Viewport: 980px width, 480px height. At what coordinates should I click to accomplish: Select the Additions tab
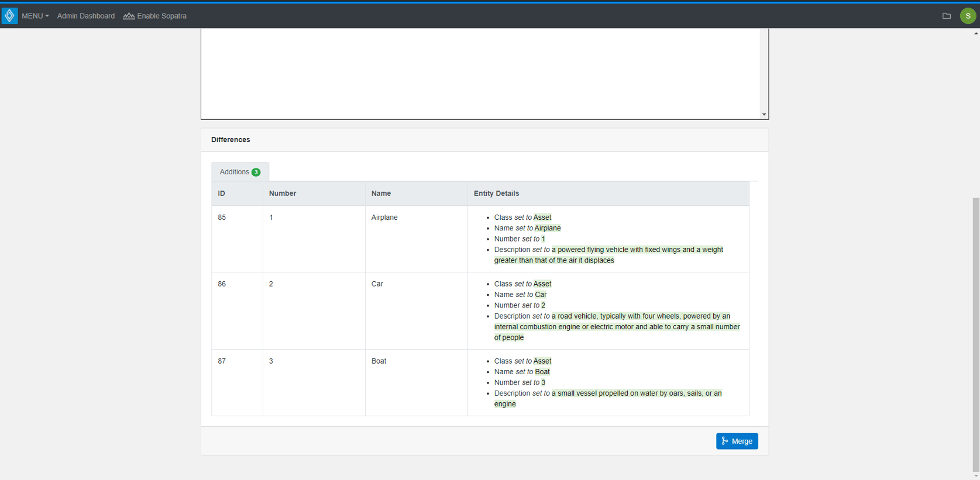pos(240,172)
